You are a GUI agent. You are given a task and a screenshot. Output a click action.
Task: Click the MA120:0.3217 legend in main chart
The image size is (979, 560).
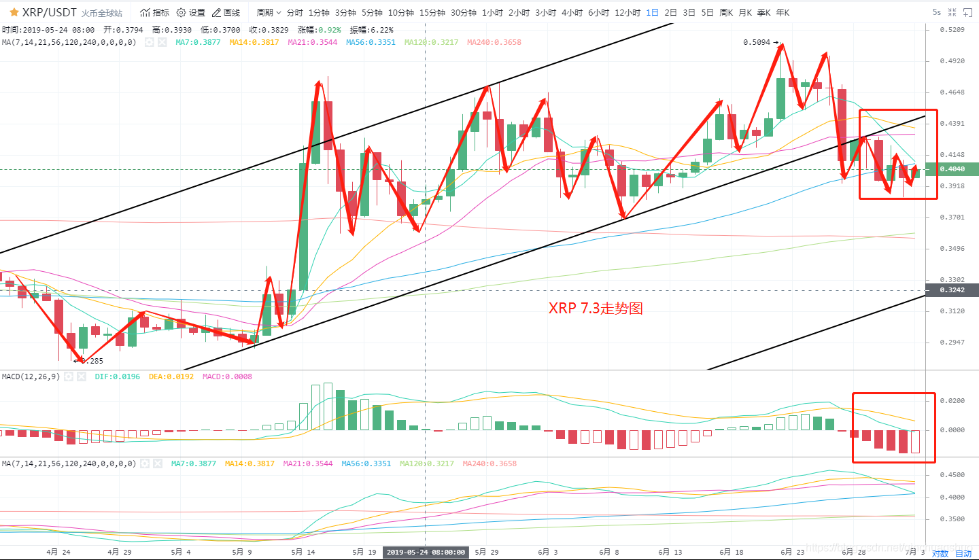[432, 42]
